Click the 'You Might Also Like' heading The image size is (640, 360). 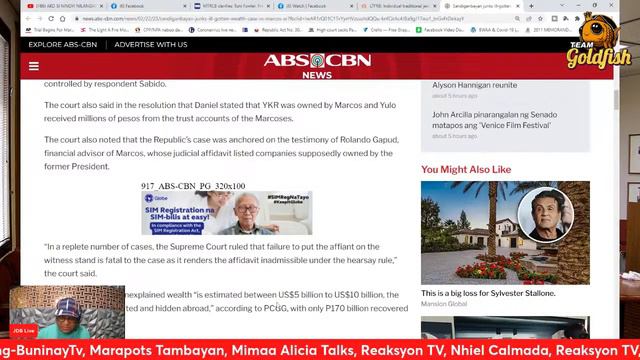click(466, 169)
